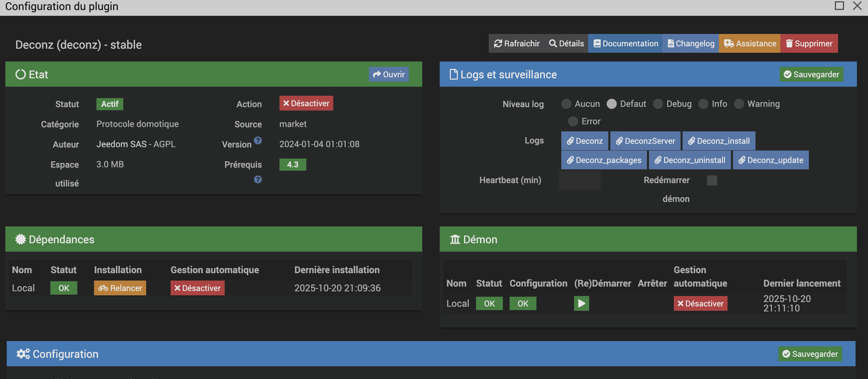The image size is (868, 379).
Task: Toggle Redémarrer démon checkbox
Action: 712,180
